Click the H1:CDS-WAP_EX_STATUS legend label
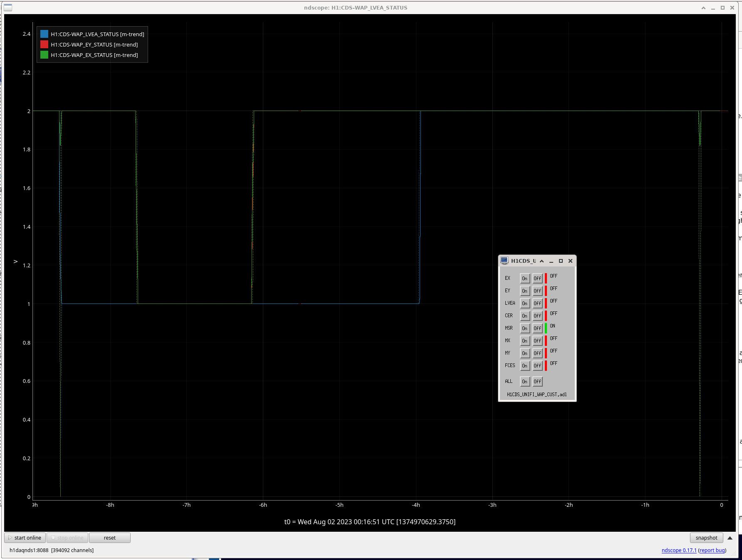The width and height of the screenshot is (742, 560). click(94, 55)
